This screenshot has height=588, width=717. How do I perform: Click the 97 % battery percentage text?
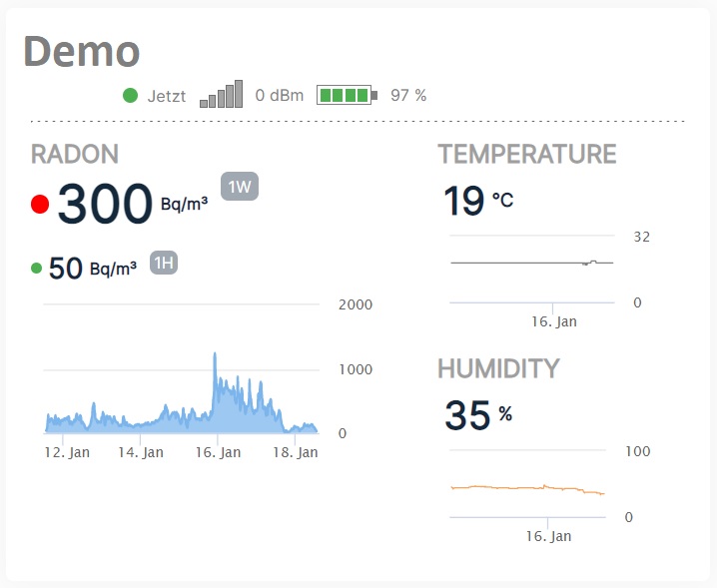(x=408, y=96)
